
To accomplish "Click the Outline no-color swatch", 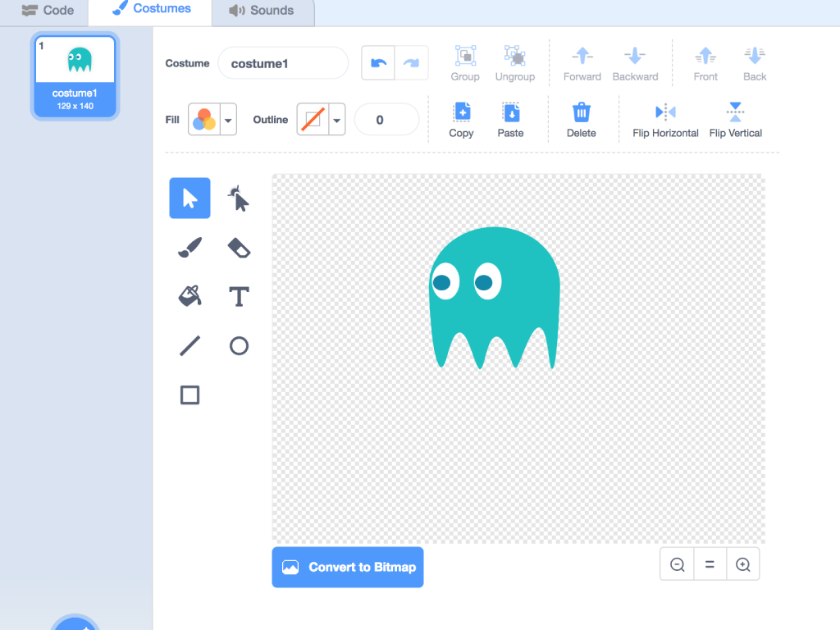I will [x=313, y=120].
